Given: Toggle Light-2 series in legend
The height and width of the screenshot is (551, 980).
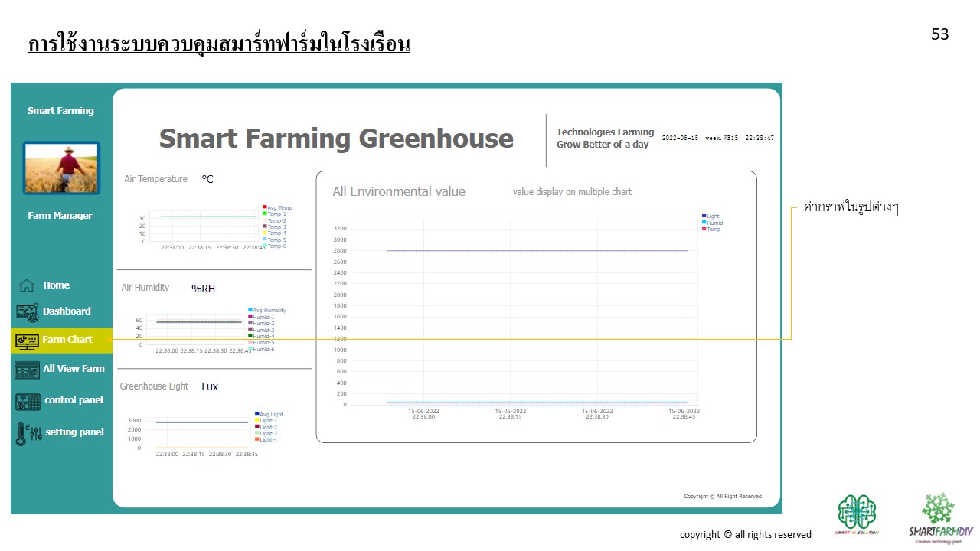Looking at the screenshot, I should click(x=266, y=427).
